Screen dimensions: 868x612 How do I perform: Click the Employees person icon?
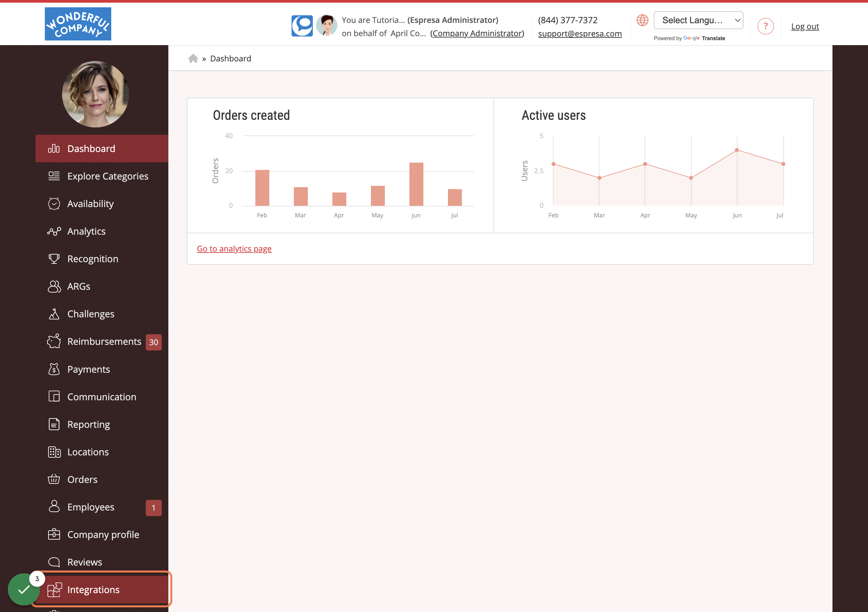[54, 506]
